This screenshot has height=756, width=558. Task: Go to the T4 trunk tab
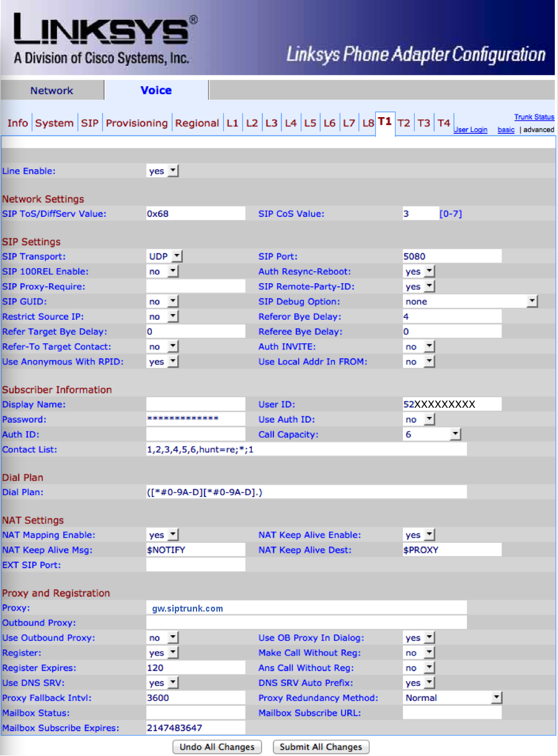click(443, 123)
